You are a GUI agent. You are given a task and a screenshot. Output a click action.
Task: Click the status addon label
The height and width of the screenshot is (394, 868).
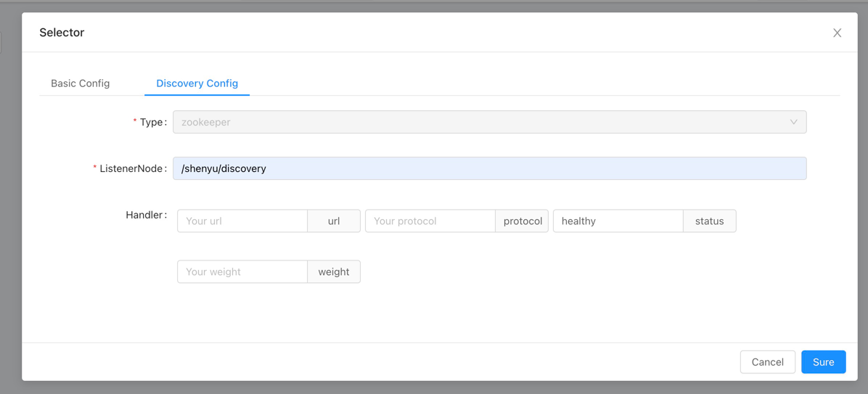point(709,221)
